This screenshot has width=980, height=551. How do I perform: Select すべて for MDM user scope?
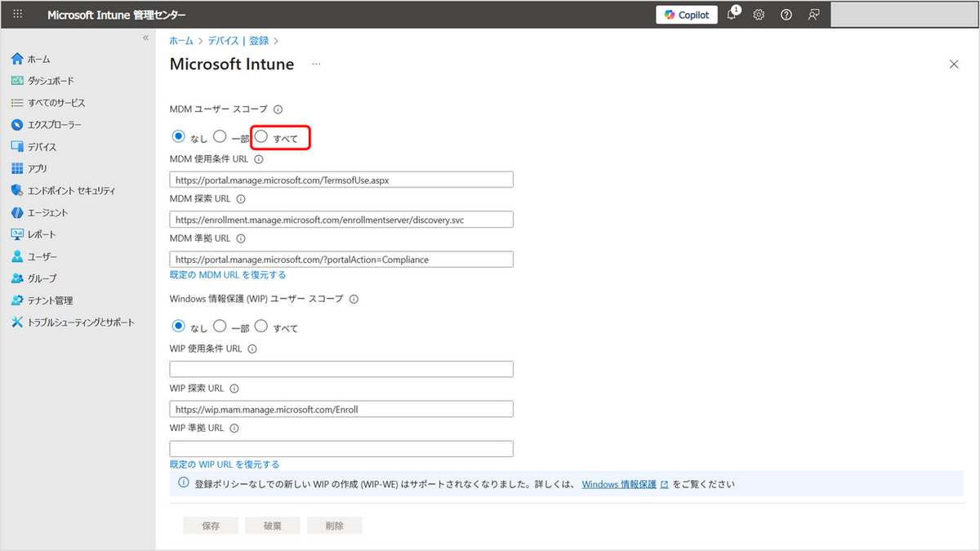[x=262, y=137]
